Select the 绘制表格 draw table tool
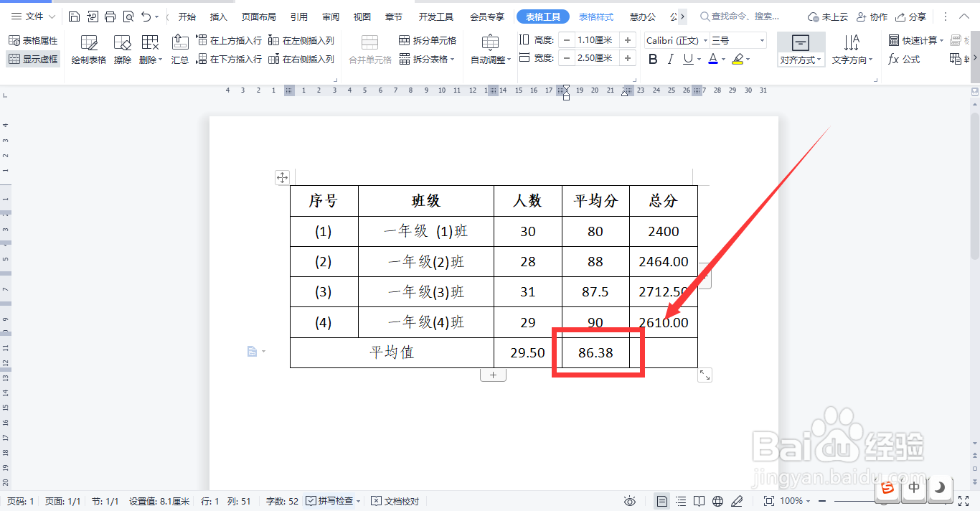The height and width of the screenshot is (511, 980). [89, 50]
